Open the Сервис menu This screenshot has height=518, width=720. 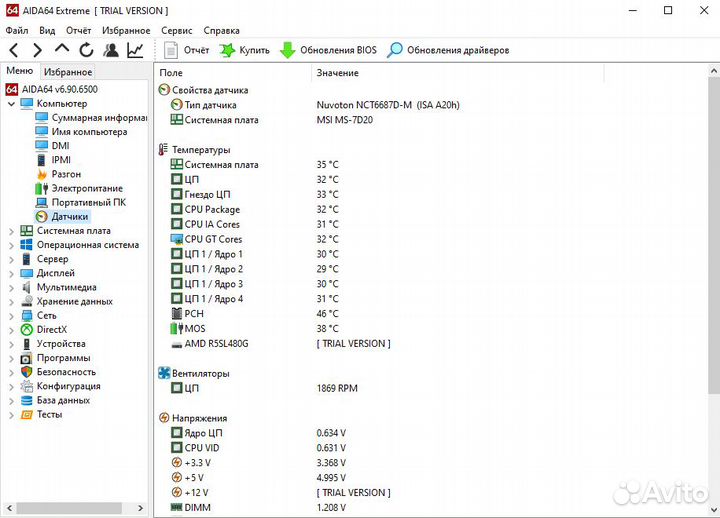click(177, 31)
